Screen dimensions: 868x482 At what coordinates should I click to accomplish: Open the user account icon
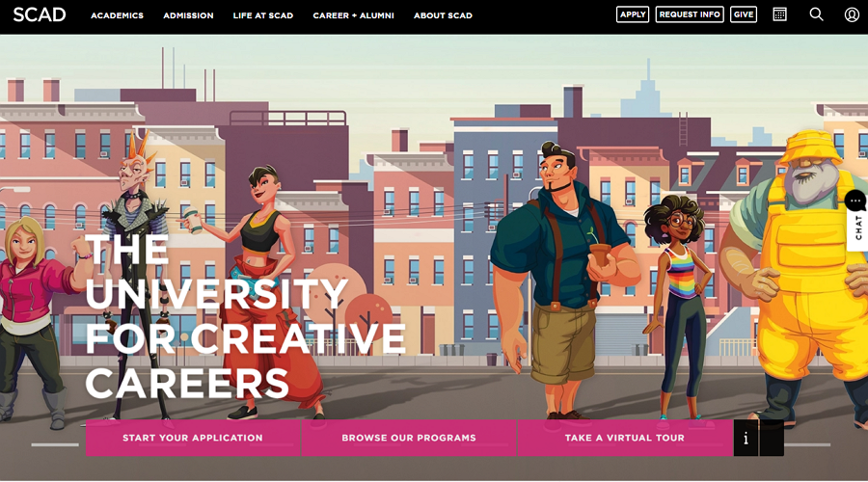(x=852, y=14)
